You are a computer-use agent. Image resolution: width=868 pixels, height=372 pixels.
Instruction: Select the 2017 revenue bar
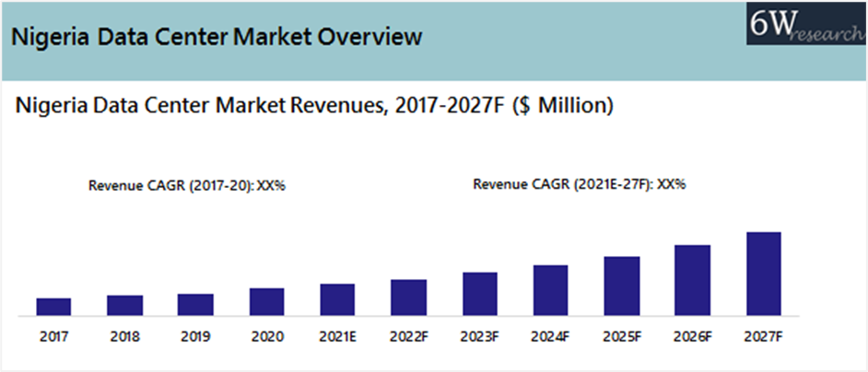(x=53, y=307)
